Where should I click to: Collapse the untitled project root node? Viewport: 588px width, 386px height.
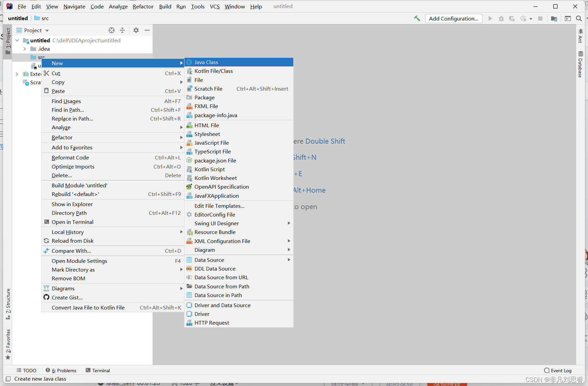point(17,40)
